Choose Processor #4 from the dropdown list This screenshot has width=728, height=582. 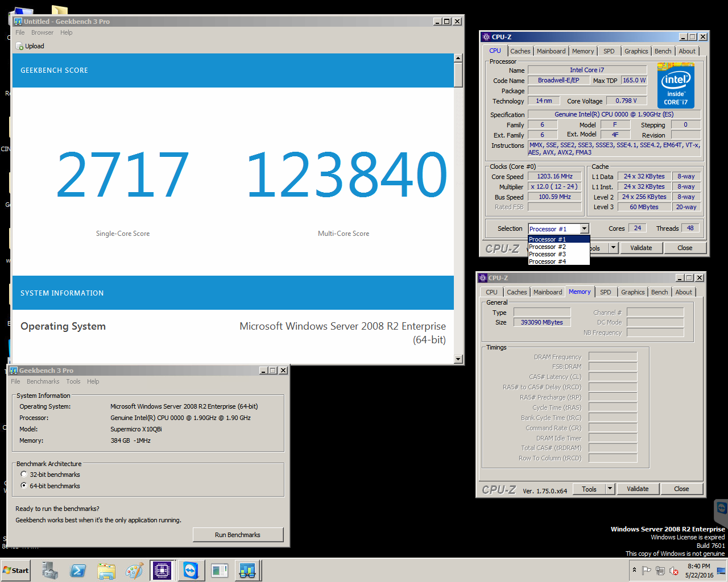pos(559,261)
